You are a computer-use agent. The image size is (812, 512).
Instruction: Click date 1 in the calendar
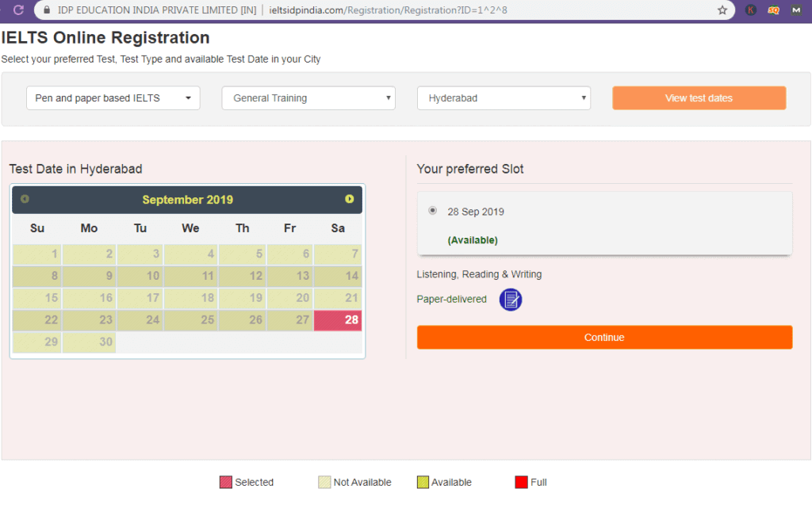tap(36, 254)
